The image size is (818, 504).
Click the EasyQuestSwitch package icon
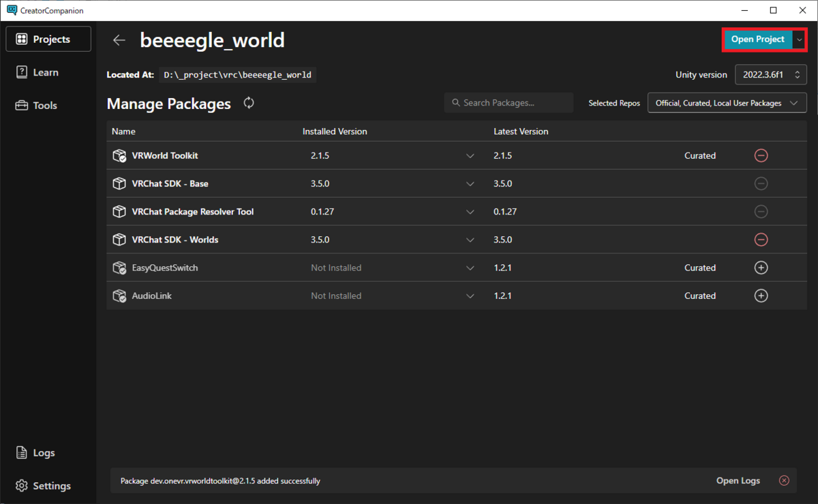(x=119, y=268)
